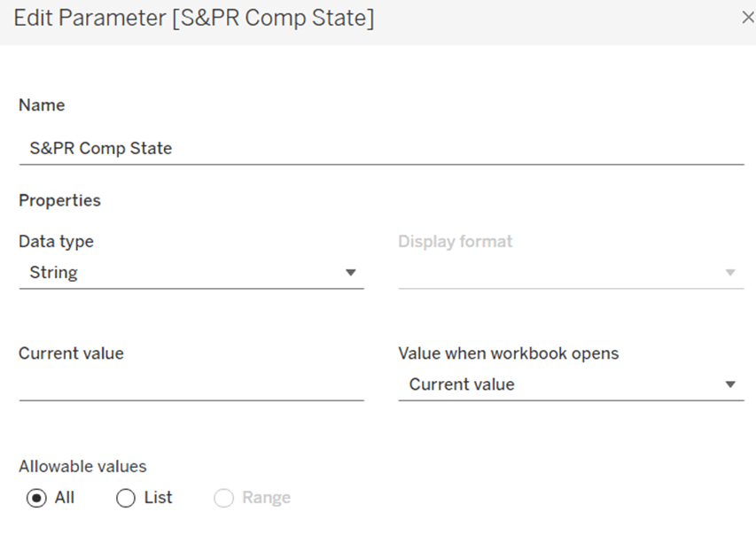Select the greyed-out Range radio button
The image size is (756, 543).
(x=223, y=498)
